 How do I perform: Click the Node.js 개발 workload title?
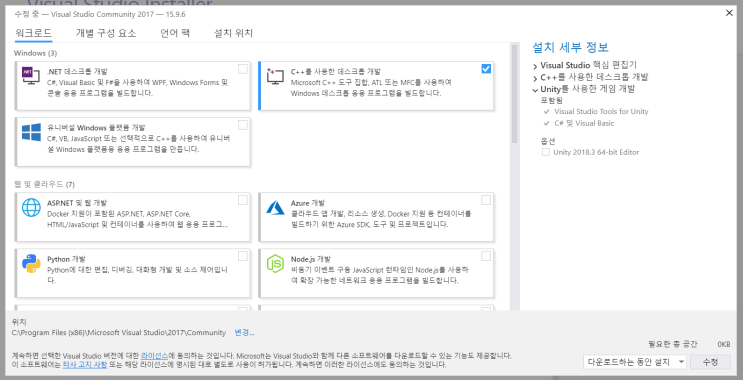pos(311,259)
